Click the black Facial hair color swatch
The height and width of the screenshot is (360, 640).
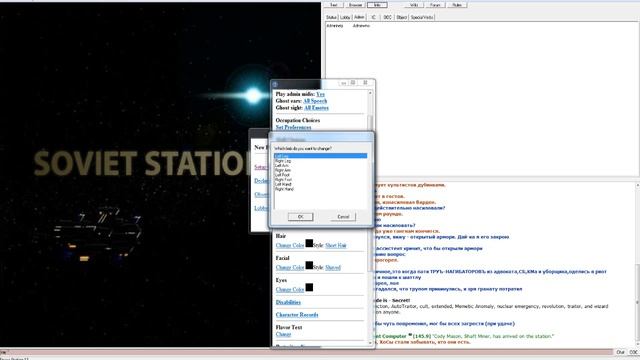pyautogui.click(x=309, y=266)
